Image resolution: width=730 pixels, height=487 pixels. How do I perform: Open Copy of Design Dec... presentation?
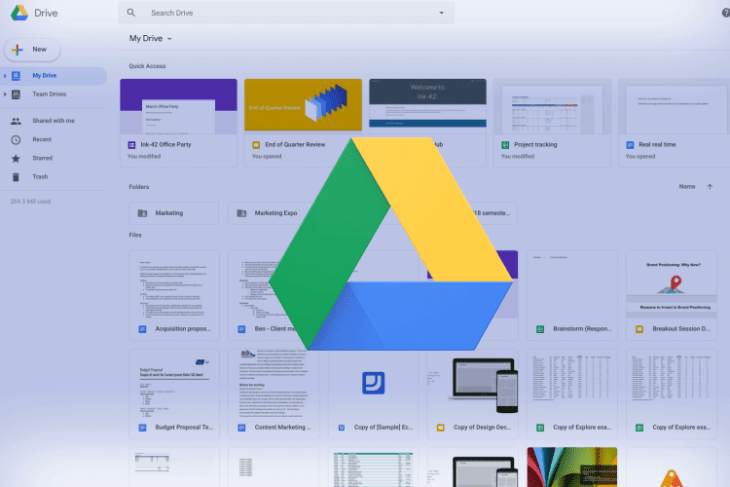pos(473,394)
